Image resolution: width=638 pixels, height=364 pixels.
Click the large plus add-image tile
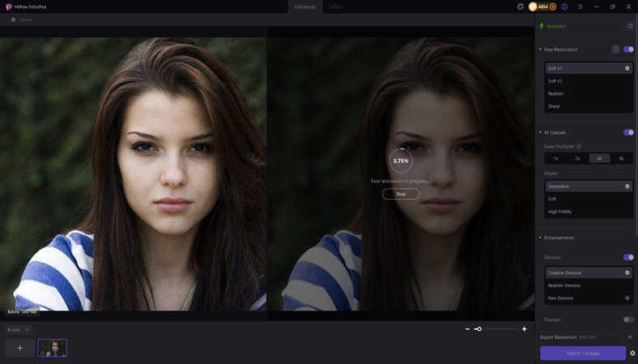[19, 348]
